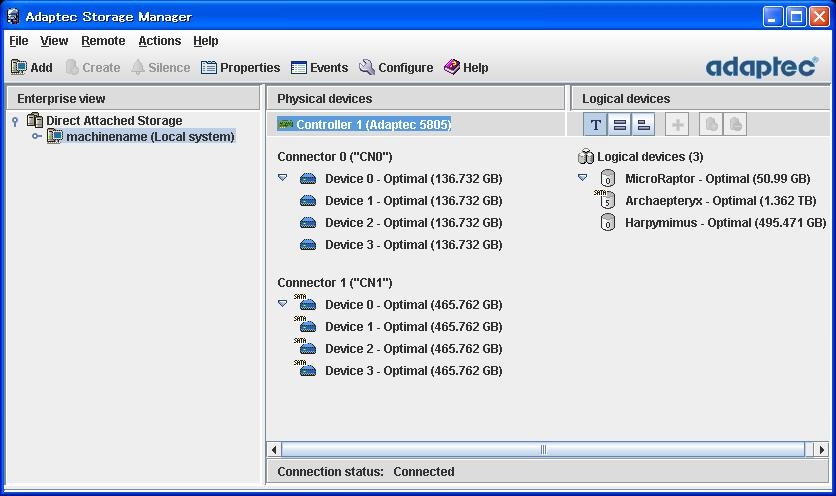Select Device 1 - Optimal (465.762 GB)
The height and width of the screenshot is (496, 836).
click(414, 326)
